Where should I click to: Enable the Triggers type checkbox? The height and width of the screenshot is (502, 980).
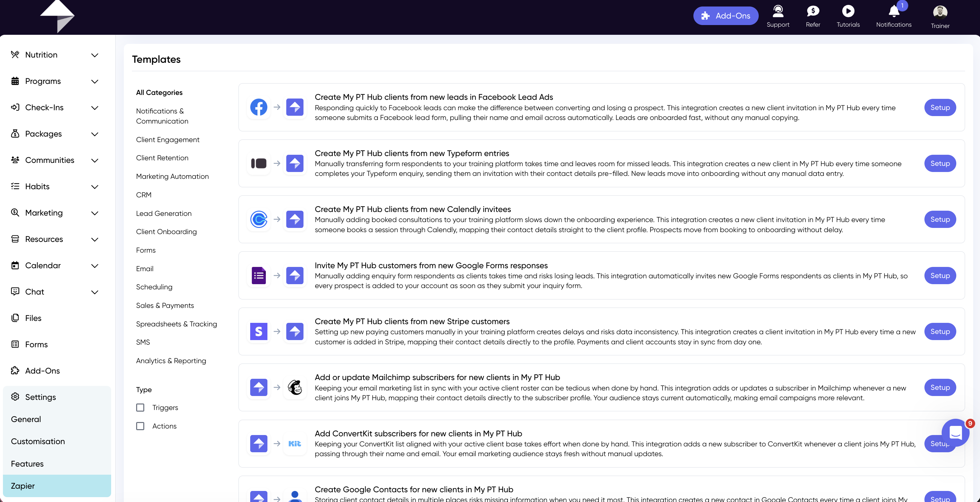pyautogui.click(x=140, y=407)
